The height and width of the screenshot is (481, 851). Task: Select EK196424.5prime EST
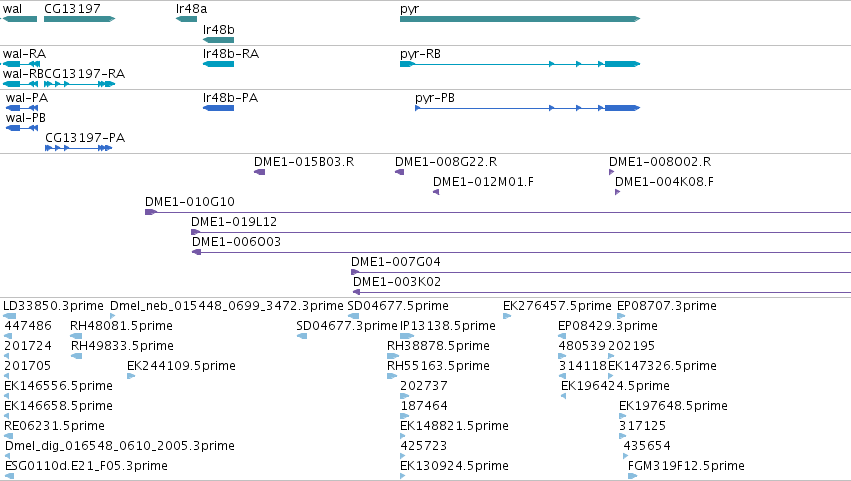tap(563, 396)
